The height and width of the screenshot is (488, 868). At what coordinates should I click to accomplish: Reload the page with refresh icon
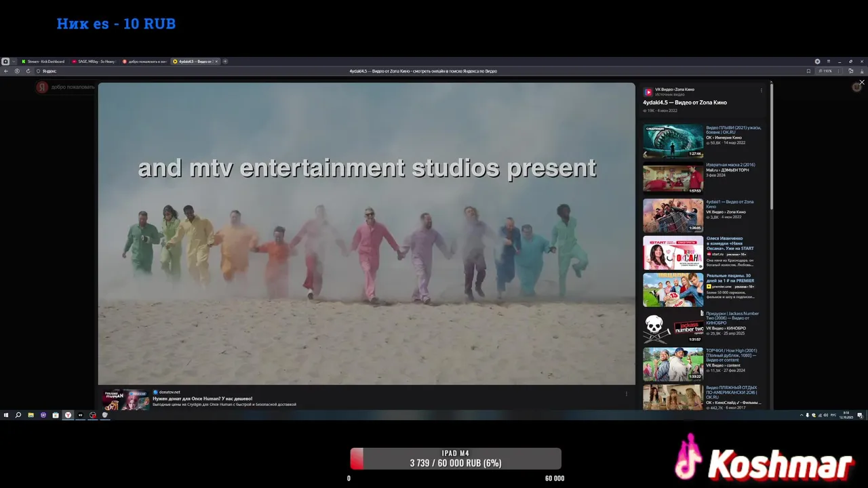pyautogui.click(x=28, y=71)
